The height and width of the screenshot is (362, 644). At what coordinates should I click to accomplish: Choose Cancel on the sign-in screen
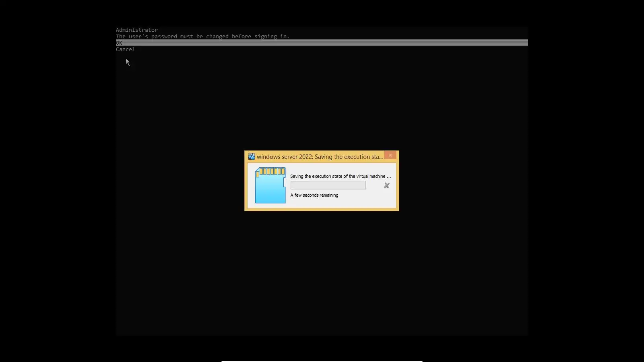(x=125, y=49)
